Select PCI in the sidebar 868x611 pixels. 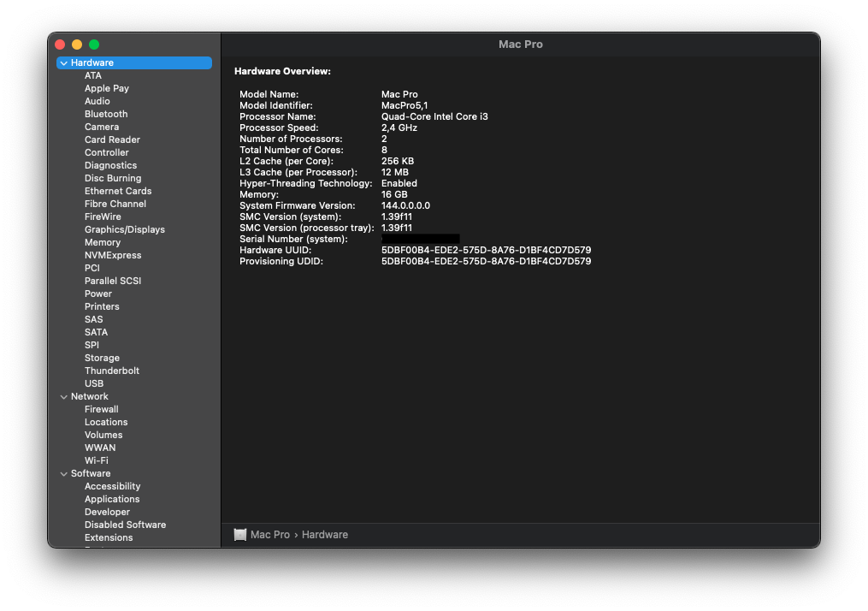click(x=92, y=268)
